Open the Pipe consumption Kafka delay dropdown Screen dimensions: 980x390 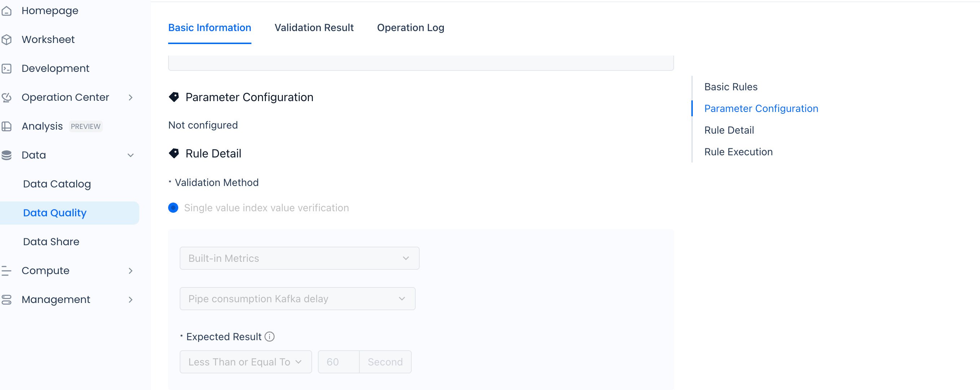click(x=297, y=299)
